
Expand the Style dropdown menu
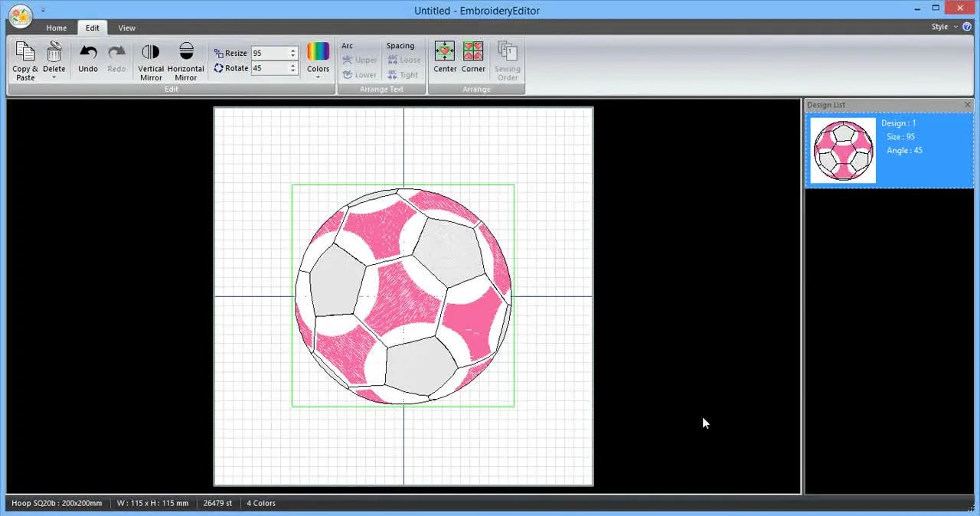[x=942, y=27]
